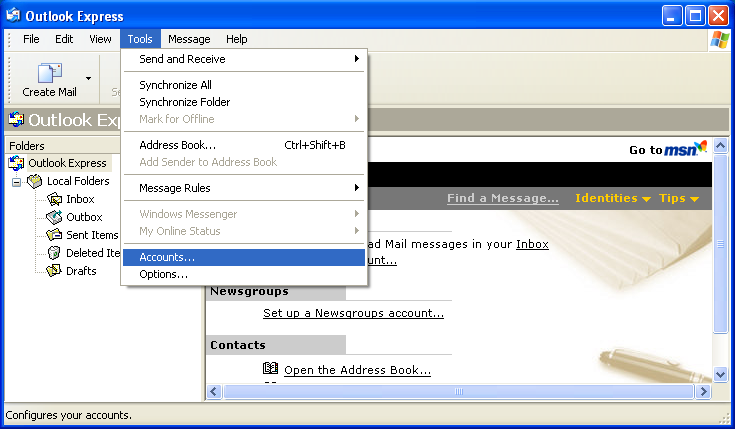Screen dimensions: 735x429
Task: Click the Create Mail envelope icon
Action: (x=50, y=73)
